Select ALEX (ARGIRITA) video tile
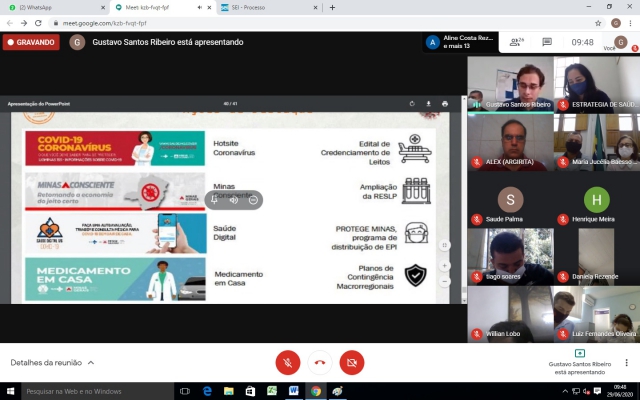 click(x=510, y=142)
